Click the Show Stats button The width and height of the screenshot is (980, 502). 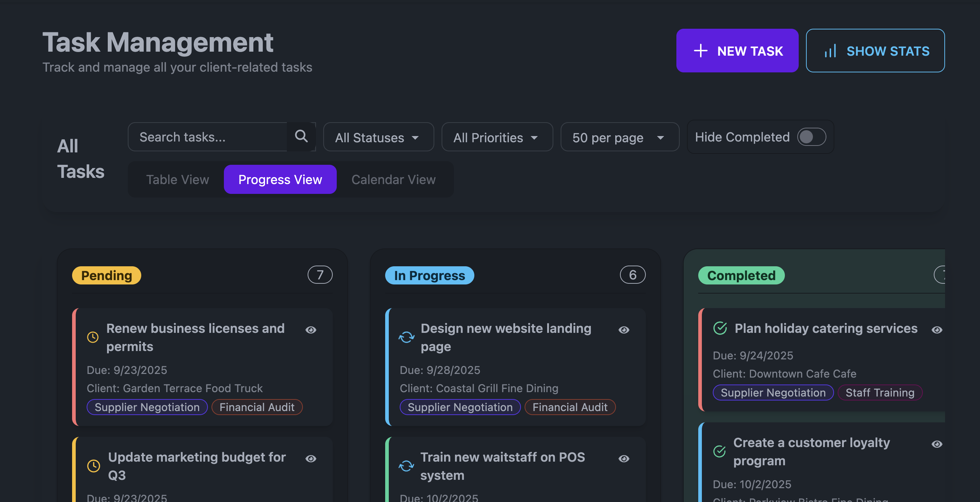[875, 51]
